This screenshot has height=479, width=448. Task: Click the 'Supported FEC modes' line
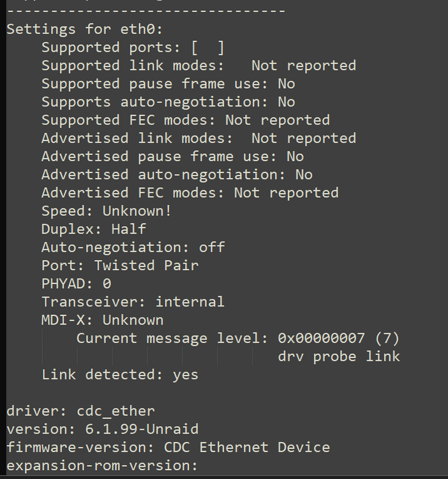pyautogui.click(x=186, y=120)
